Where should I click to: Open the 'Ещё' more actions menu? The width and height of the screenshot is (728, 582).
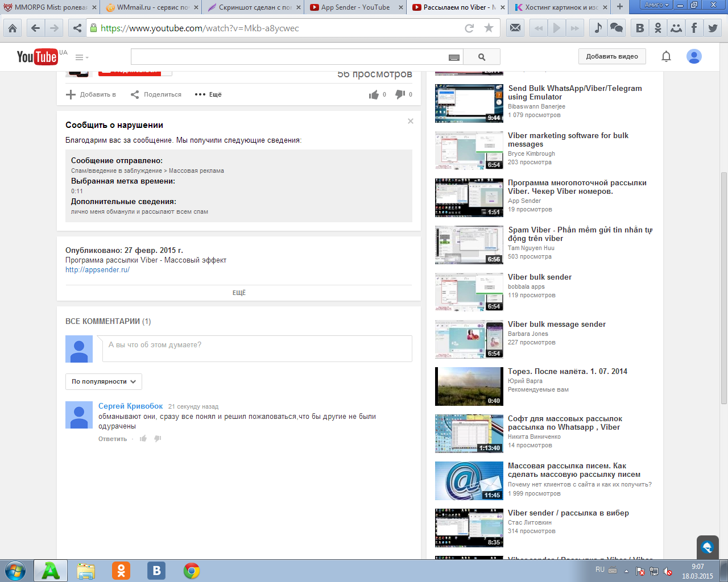tap(208, 94)
